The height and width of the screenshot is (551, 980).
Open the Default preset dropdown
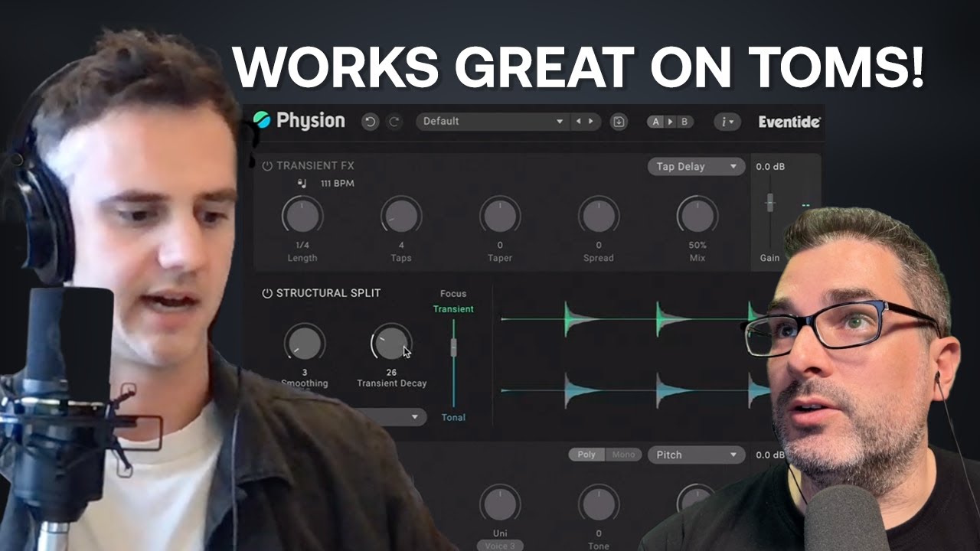click(493, 121)
